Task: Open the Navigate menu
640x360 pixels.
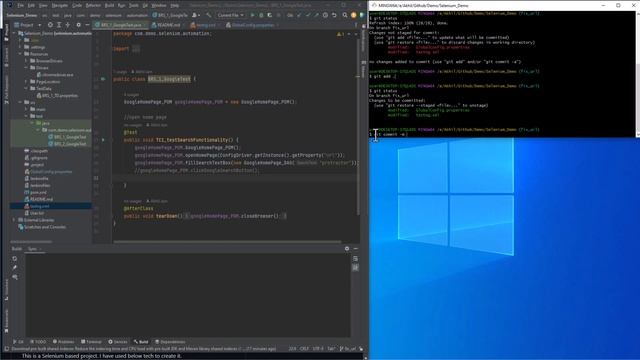Action: point(60,6)
